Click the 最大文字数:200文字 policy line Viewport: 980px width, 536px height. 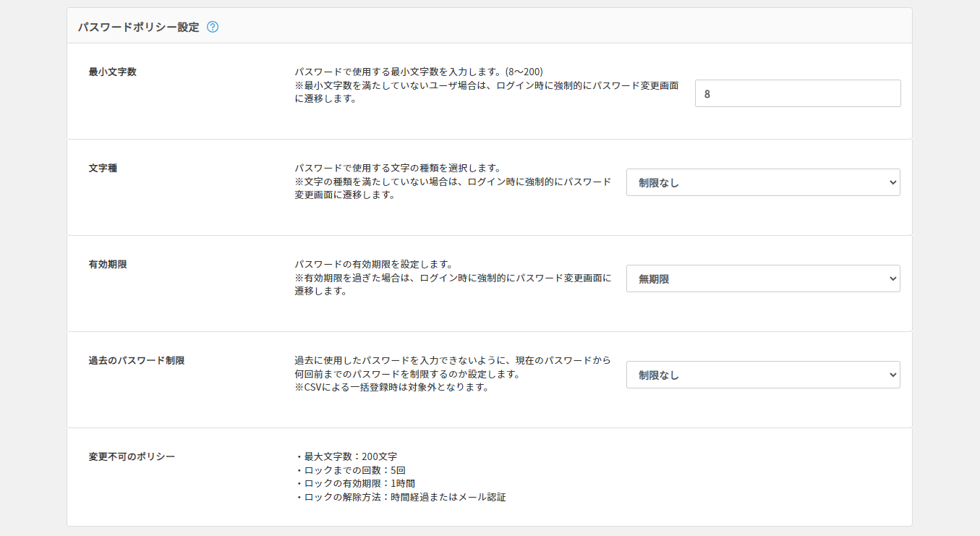click(346, 456)
